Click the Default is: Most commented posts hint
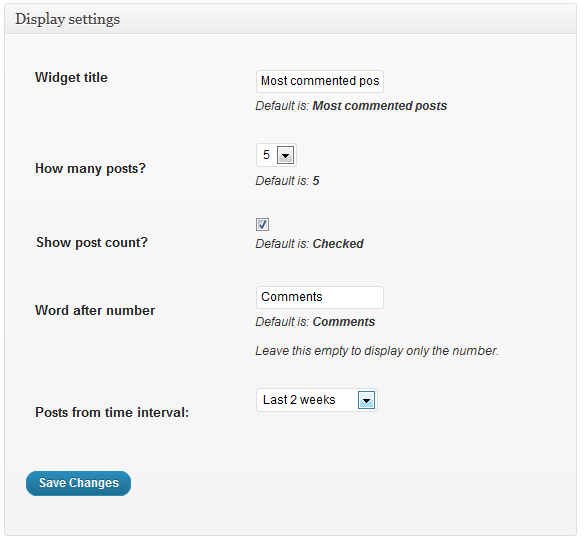 [351, 106]
